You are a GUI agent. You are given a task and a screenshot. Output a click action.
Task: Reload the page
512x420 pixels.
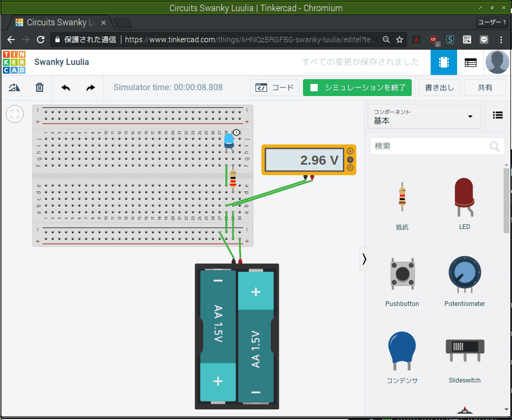tap(41, 40)
